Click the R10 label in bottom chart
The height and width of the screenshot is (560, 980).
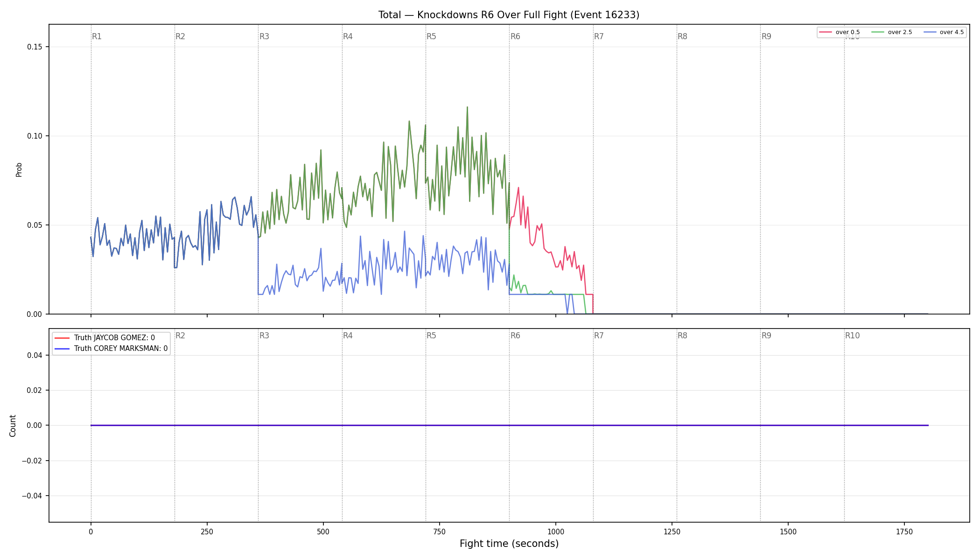[x=852, y=336]
